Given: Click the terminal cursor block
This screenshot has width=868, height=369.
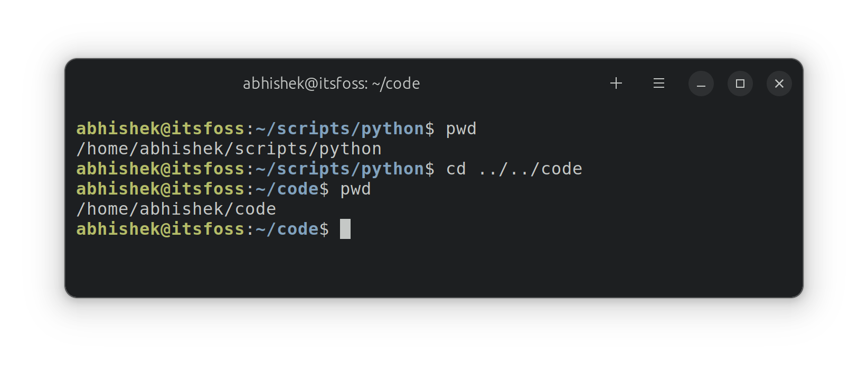Looking at the screenshot, I should click(x=346, y=229).
